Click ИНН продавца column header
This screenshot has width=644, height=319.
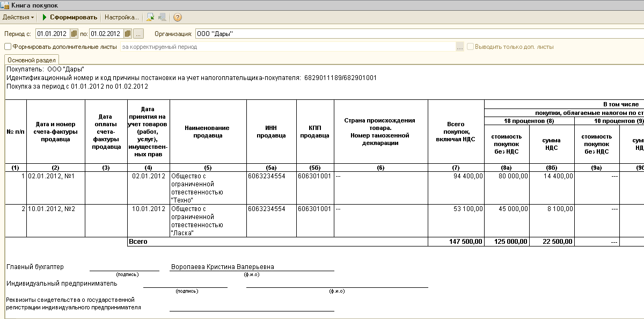(x=272, y=132)
